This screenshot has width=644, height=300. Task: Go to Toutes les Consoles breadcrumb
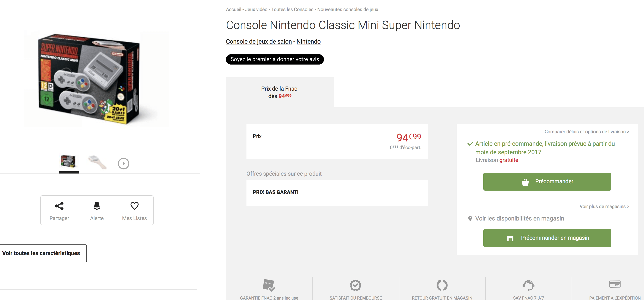coord(292,10)
